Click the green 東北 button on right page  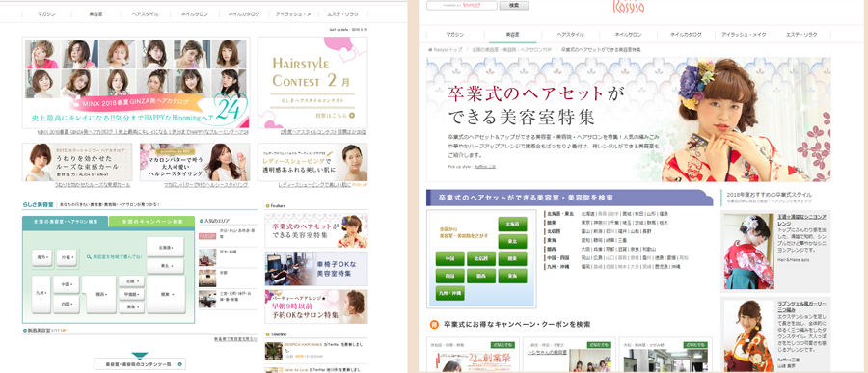512,241
